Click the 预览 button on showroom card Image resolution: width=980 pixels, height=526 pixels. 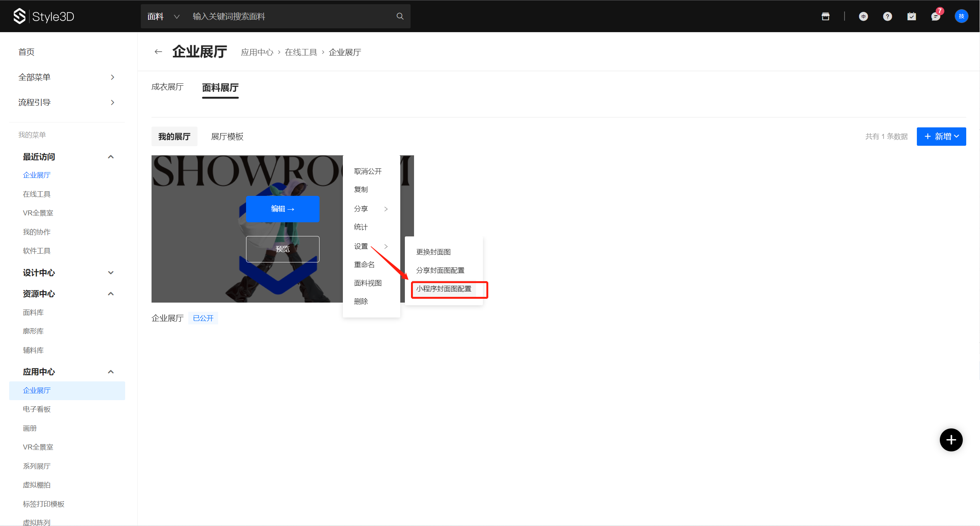pyautogui.click(x=282, y=249)
